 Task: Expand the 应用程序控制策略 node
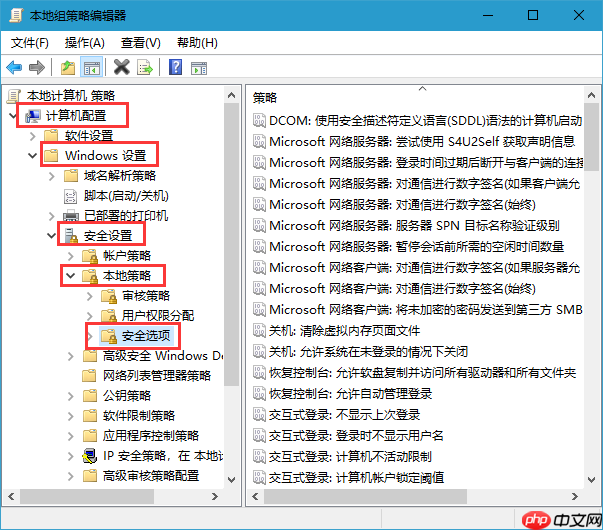pos(70,436)
